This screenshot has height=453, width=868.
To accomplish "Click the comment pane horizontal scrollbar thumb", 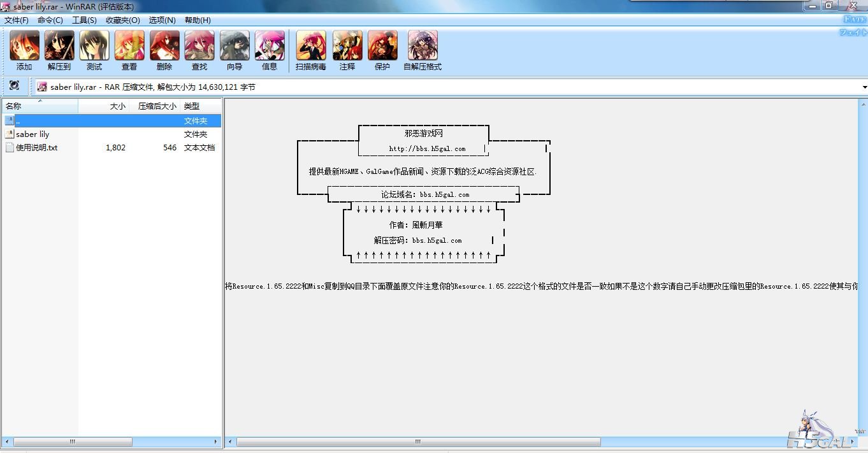I will (419, 442).
